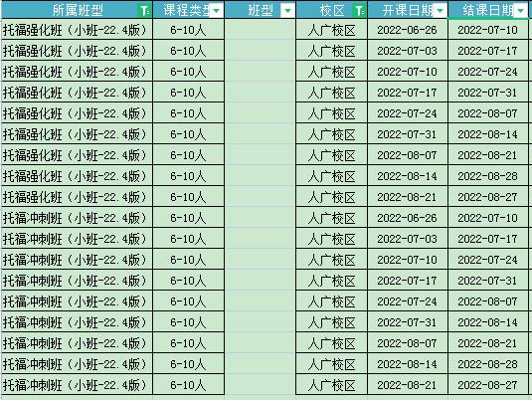Click end date 2022-08-07 in 托福强化班 row

pos(488,113)
